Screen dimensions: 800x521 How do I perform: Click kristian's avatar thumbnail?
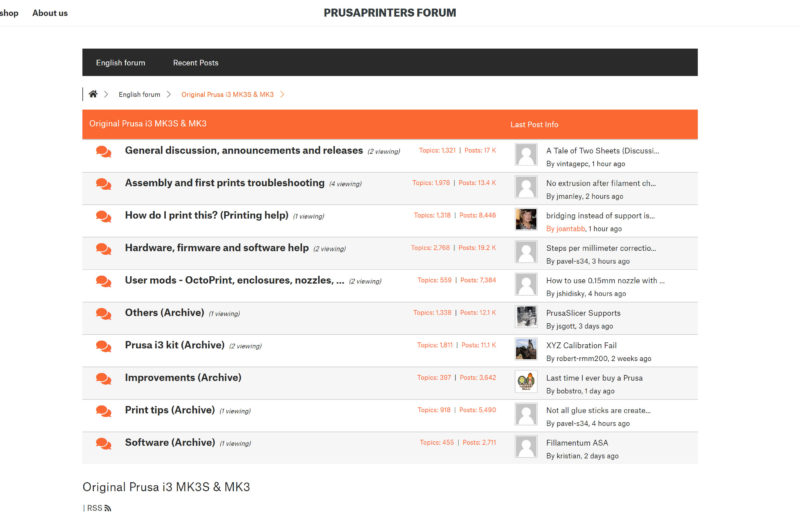(x=526, y=446)
